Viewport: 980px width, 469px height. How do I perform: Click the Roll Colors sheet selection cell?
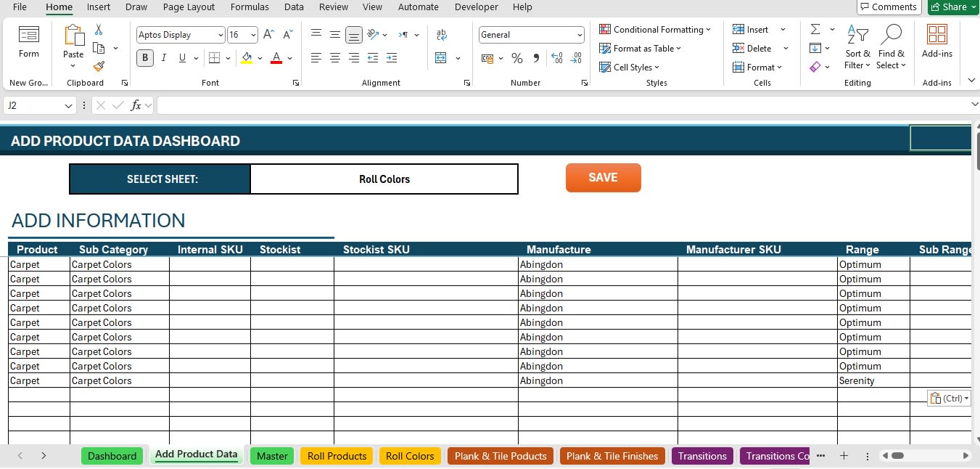tap(384, 179)
